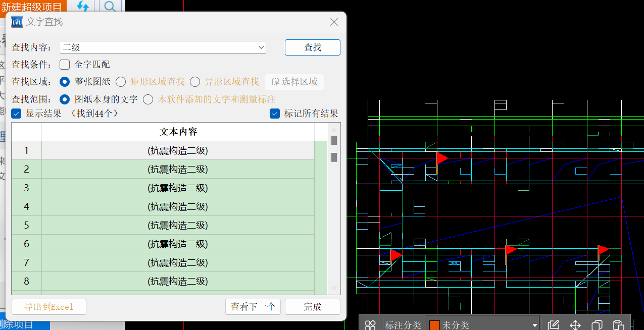This screenshot has height=330, width=644.
Task: Click the results list scroll down arrow
Action: click(334, 288)
